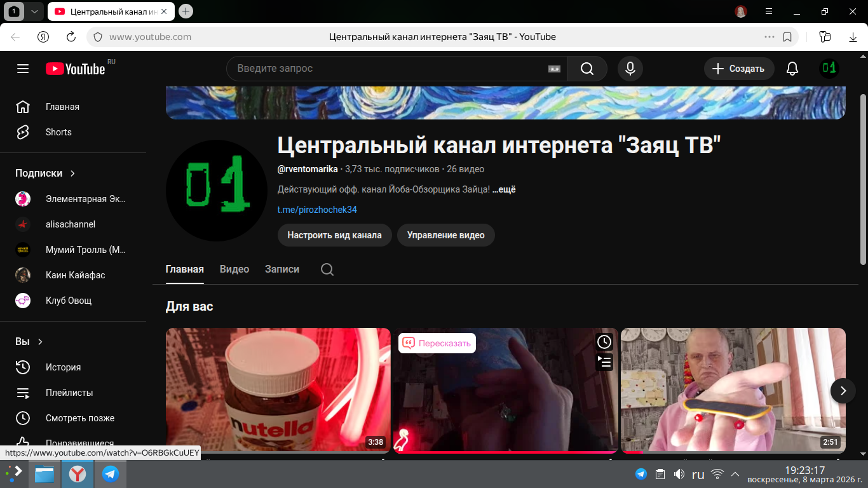This screenshot has height=488, width=868.
Task: Open Мумий Тролль subscription channel
Action: pyautogui.click(x=73, y=250)
